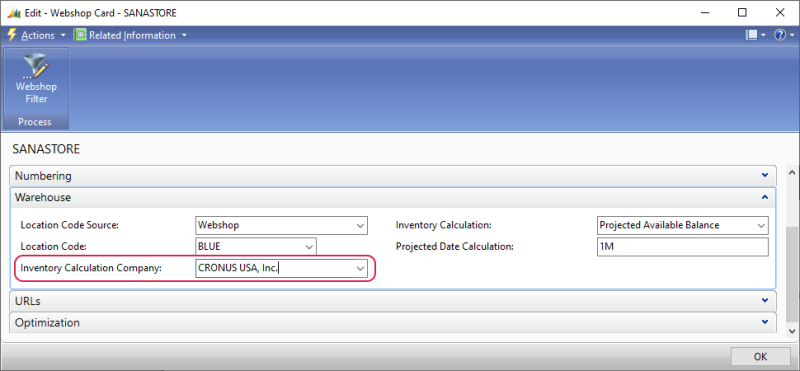Click the Projected Date Calculation field

[x=683, y=246]
